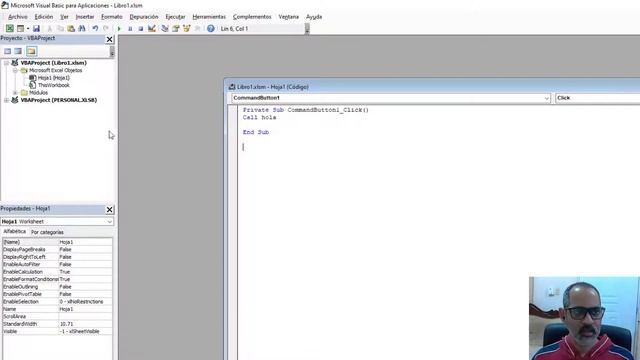The height and width of the screenshot is (360, 640).
Task: Click the Copy toolbar icon
Action: [60, 29]
